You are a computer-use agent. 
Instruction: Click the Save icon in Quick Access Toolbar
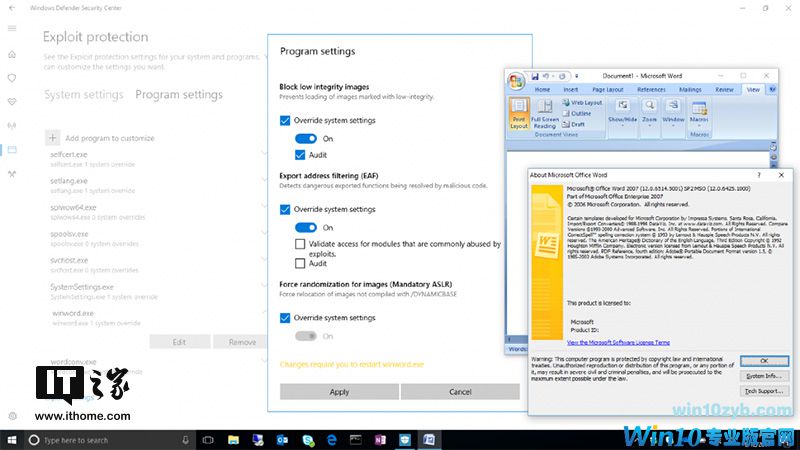(x=537, y=76)
